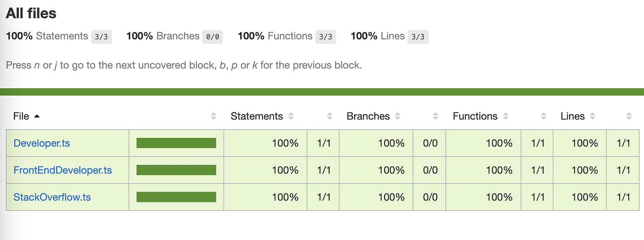Click sort arrows beside Statements header
This screenshot has width=644, height=240.
291,116
